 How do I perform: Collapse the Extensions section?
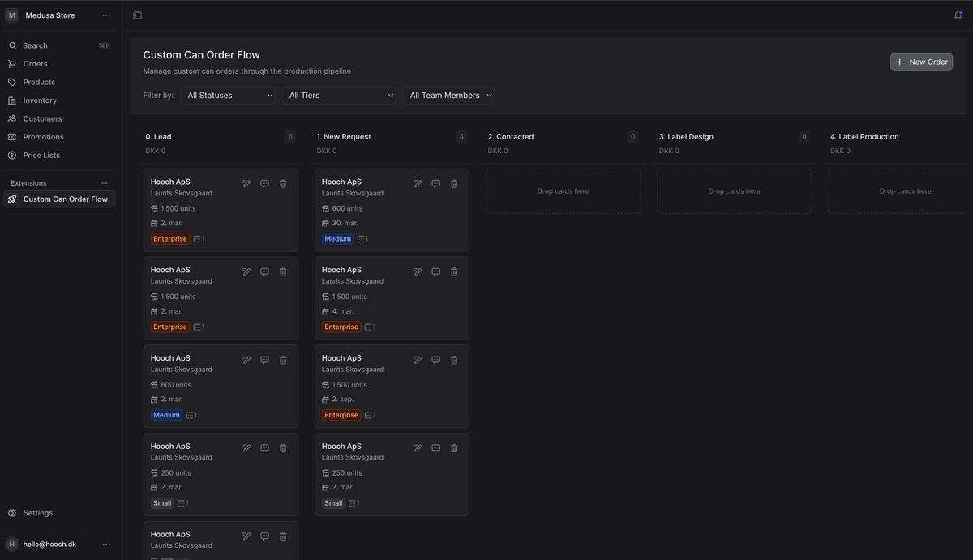(104, 183)
